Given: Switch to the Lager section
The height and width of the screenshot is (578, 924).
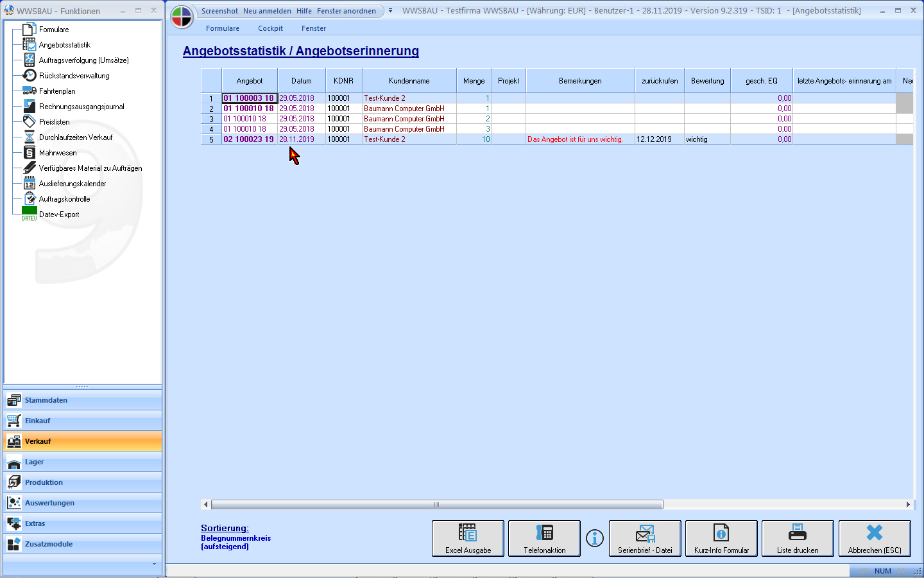Looking at the screenshot, I should [x=35, y=462].
